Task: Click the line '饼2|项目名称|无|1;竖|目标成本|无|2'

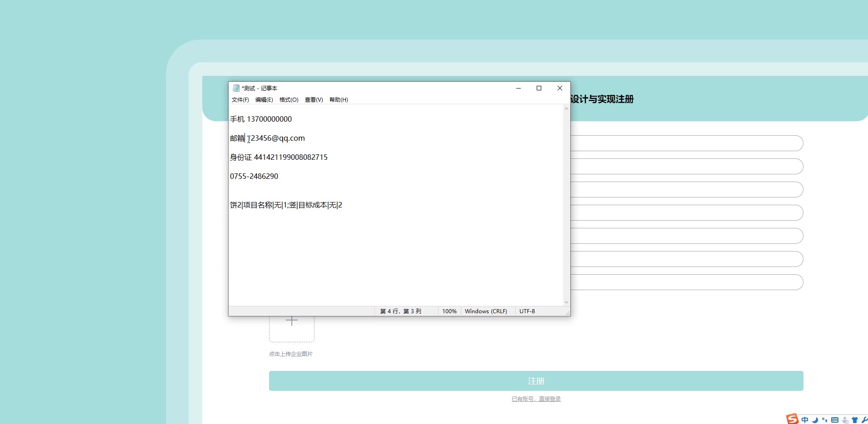Action: (286, 205)
